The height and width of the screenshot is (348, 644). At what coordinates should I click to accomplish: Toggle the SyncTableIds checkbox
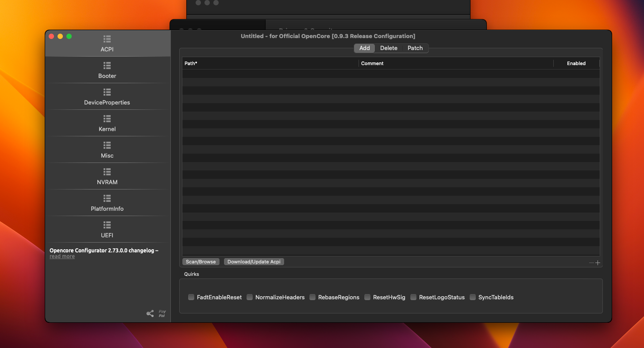pyautogui.click(x=473, y=297)
